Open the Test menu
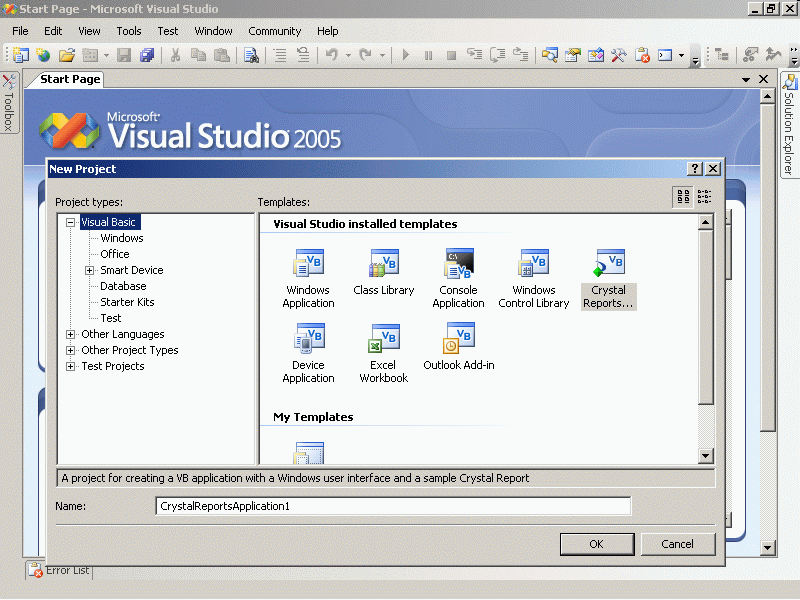The height and width of the screenshot is (600, 800). [168, 31]
